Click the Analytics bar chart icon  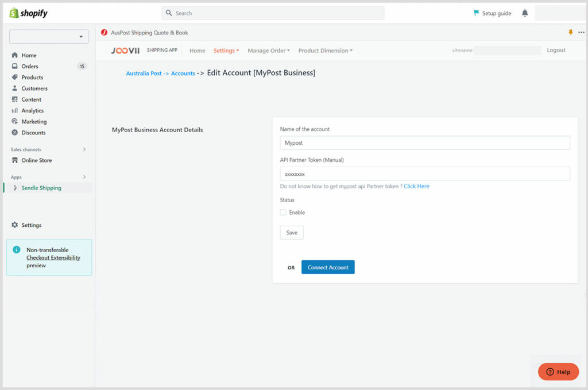14,110
